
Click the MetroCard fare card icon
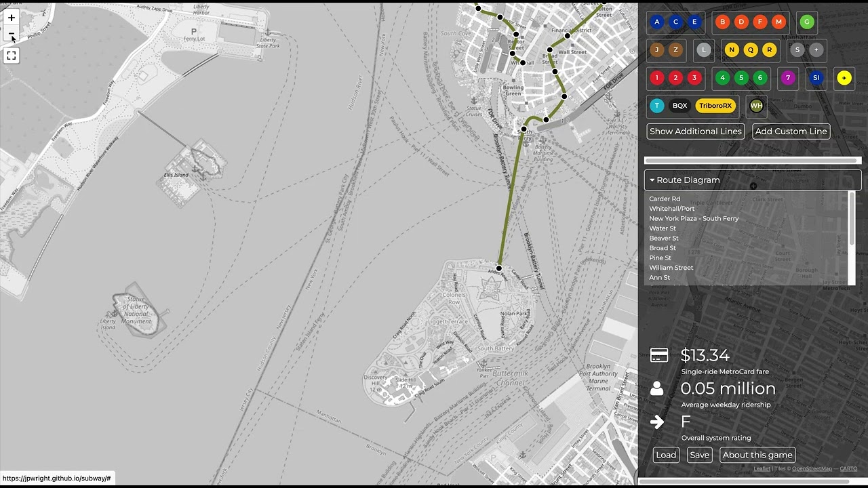[659, 356]
